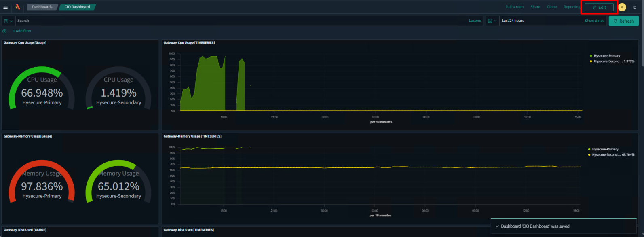Toggle Hysecure-Primary series in CPU legend

[606, 56]
